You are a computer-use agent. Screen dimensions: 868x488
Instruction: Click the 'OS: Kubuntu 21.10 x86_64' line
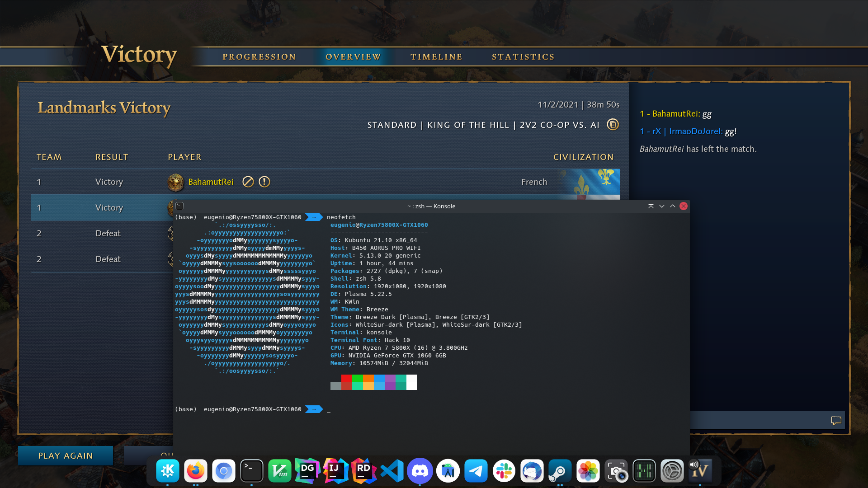click(x=373, y=240)
